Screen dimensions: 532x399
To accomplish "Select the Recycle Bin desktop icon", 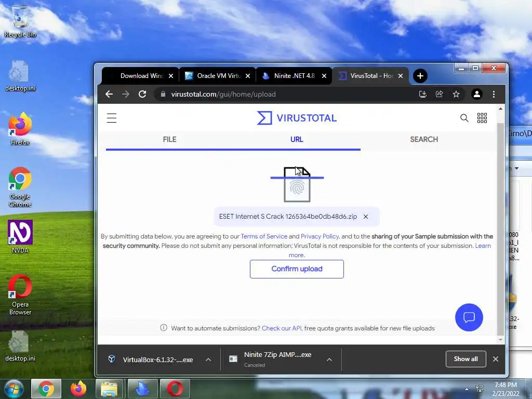I will [20, 21].
